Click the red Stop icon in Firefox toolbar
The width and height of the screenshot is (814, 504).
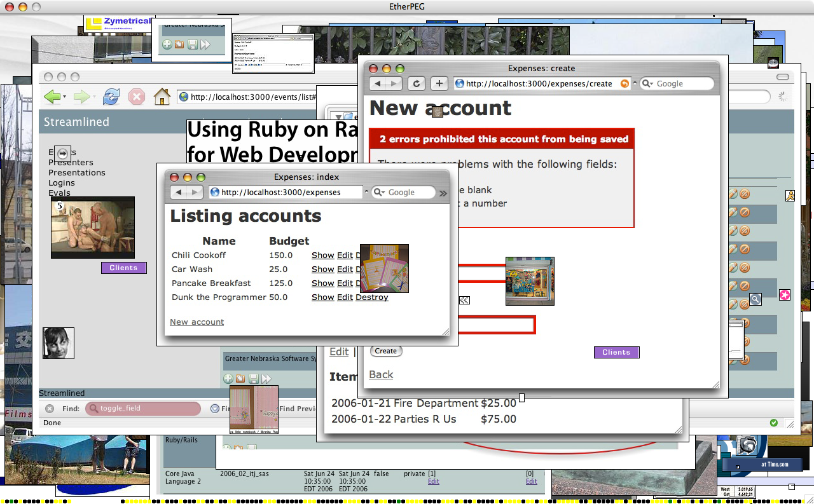[137, 97]
